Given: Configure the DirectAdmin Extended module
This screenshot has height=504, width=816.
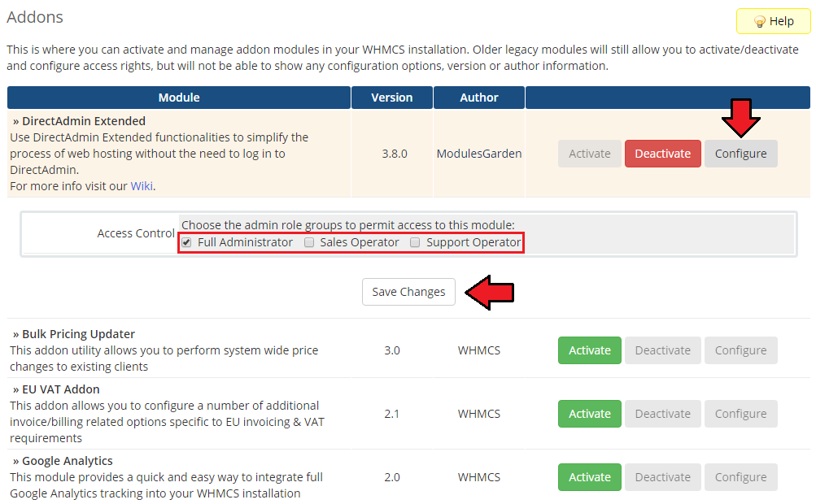Looking at the screenshot, I should [740, 154].
